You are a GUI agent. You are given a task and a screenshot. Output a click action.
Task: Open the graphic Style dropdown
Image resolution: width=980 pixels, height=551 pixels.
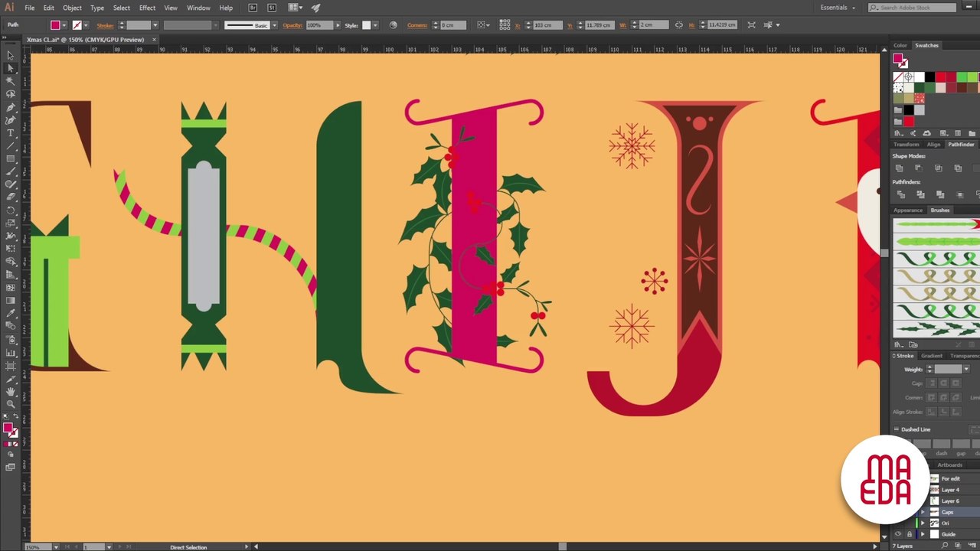click(x=377, y=25)
